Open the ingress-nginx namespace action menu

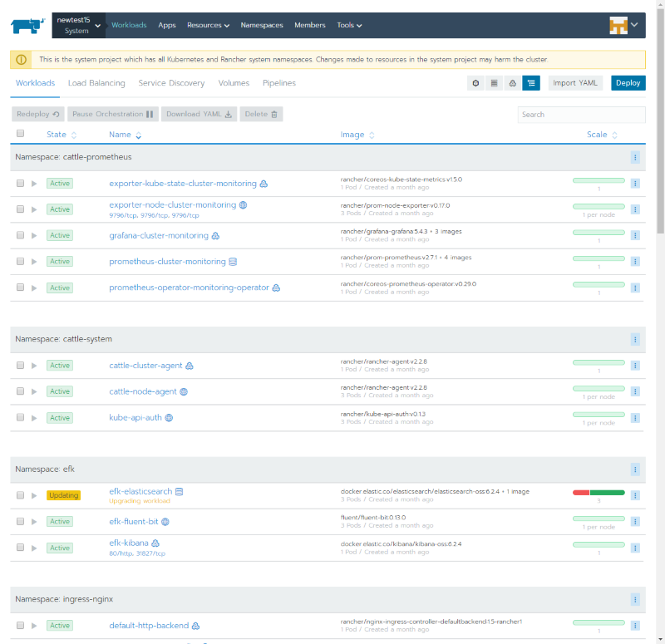pyautogui.click(x=635, y=599)
